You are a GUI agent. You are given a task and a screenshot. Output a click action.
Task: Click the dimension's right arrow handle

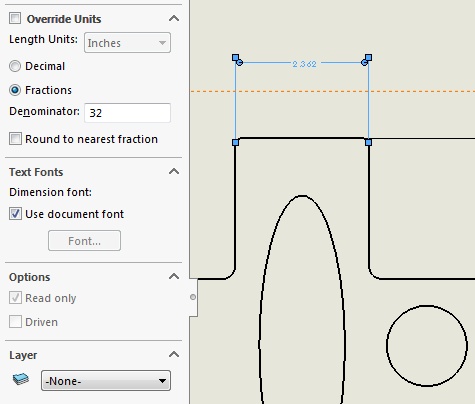364,62
